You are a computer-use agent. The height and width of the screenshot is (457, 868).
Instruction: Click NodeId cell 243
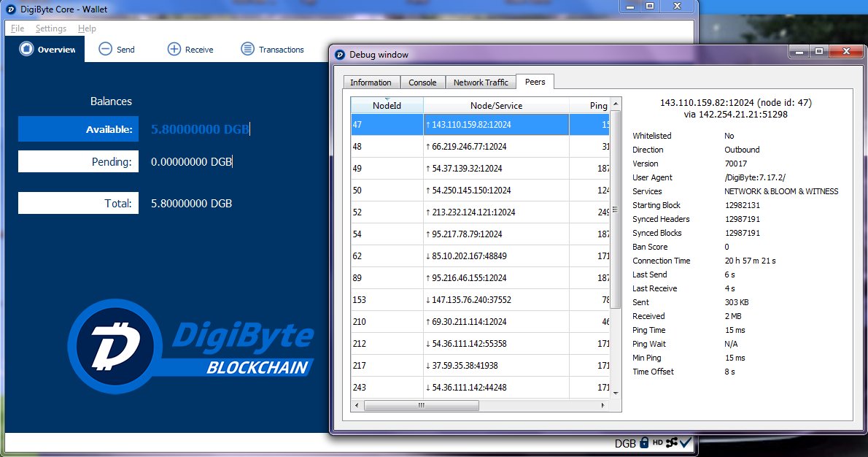(387, 387)
